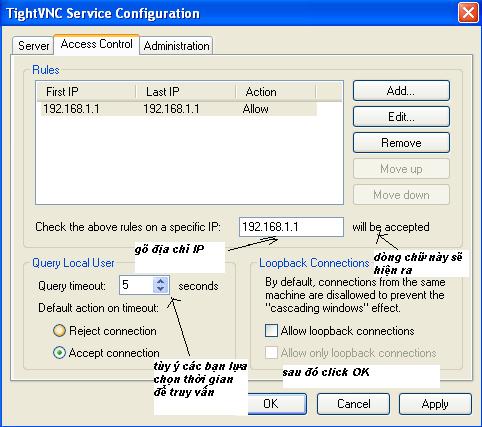
Task: Click the Query timeout value field
Action: (x=136, y=285)
